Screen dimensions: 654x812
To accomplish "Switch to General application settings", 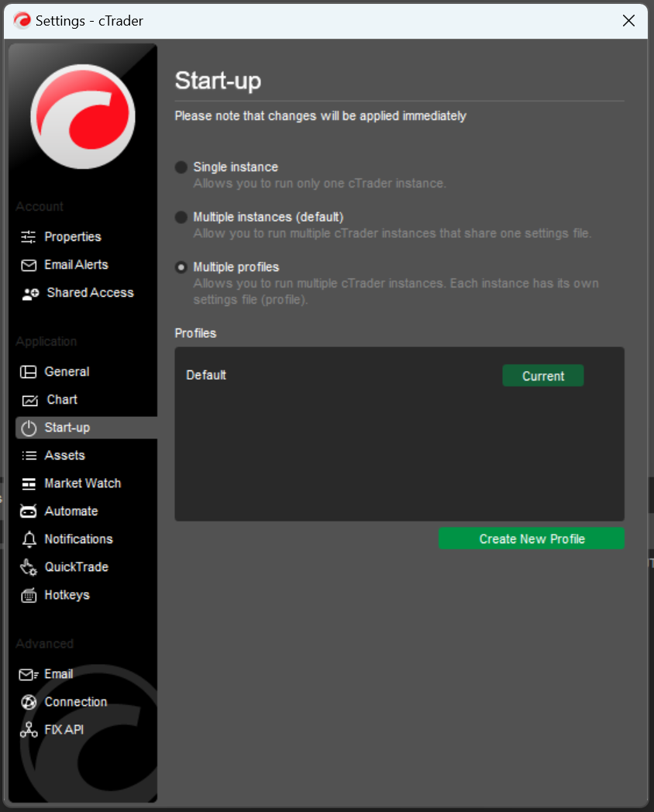I will click(x=67, y=372).
